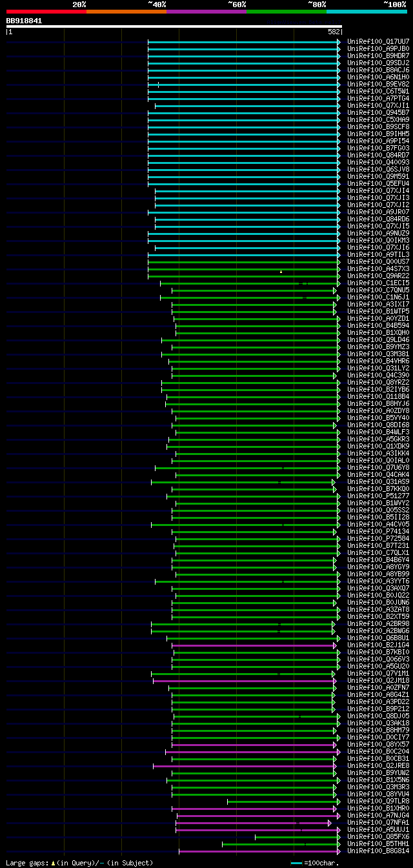The height and width of the screenshot is (868, 413).
Task: Click the cyan alignment bar for UniRef100_A7PTG4
Action: click(x=244, y=98)
